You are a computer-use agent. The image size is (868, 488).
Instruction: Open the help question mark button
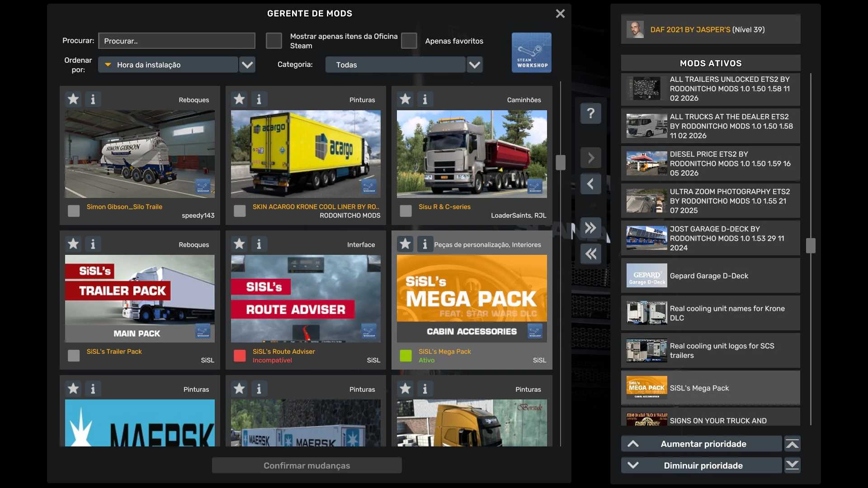coord(591,113)
